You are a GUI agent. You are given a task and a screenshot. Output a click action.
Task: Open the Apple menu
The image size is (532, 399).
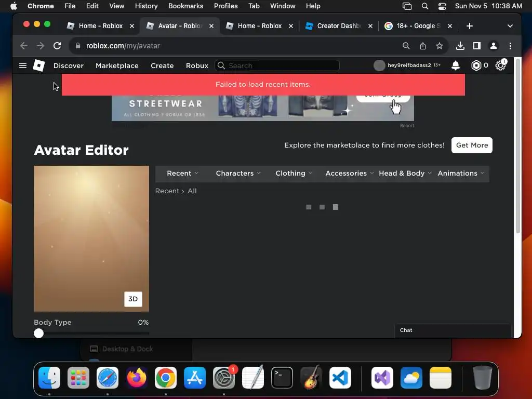coord(14,6)
